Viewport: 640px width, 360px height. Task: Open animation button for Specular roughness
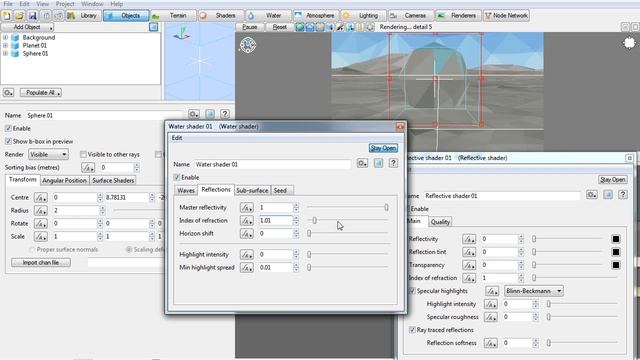coord(491,317)
